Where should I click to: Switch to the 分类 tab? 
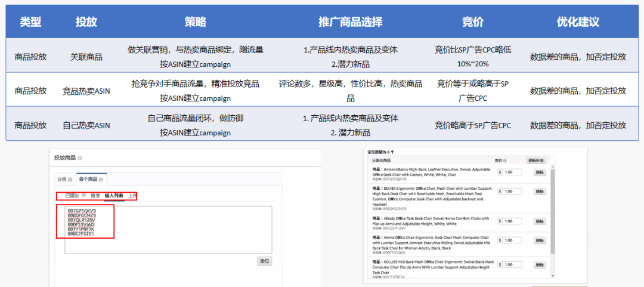[x=64, y=180]
